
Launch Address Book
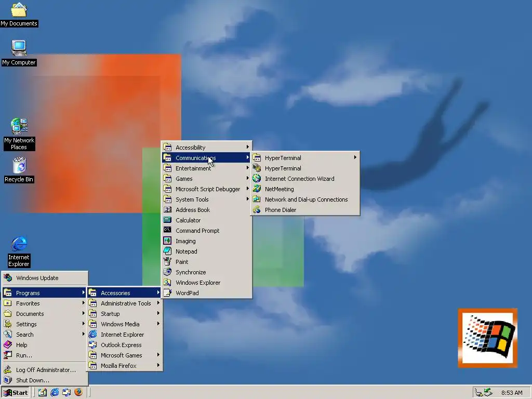coord(206,210)
